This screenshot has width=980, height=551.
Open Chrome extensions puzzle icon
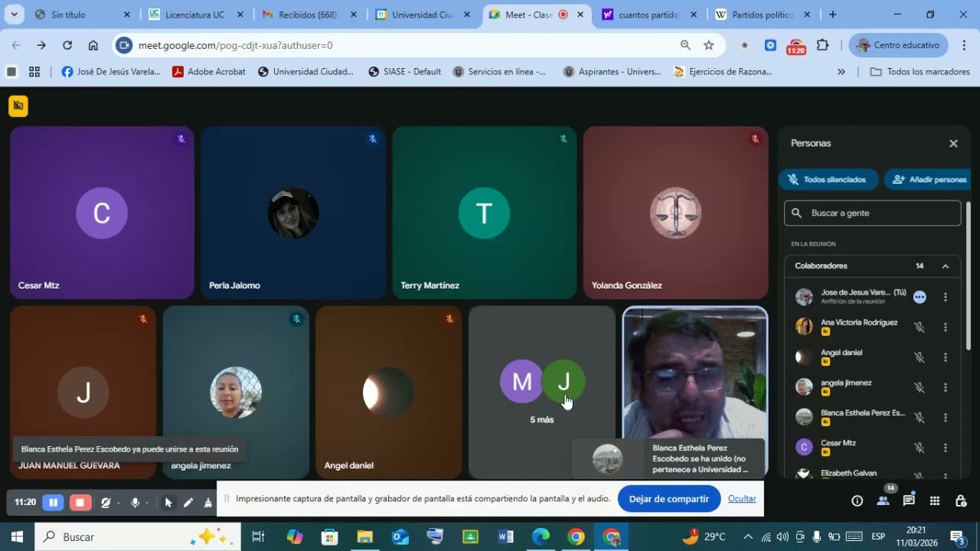(x=822, y=45)
